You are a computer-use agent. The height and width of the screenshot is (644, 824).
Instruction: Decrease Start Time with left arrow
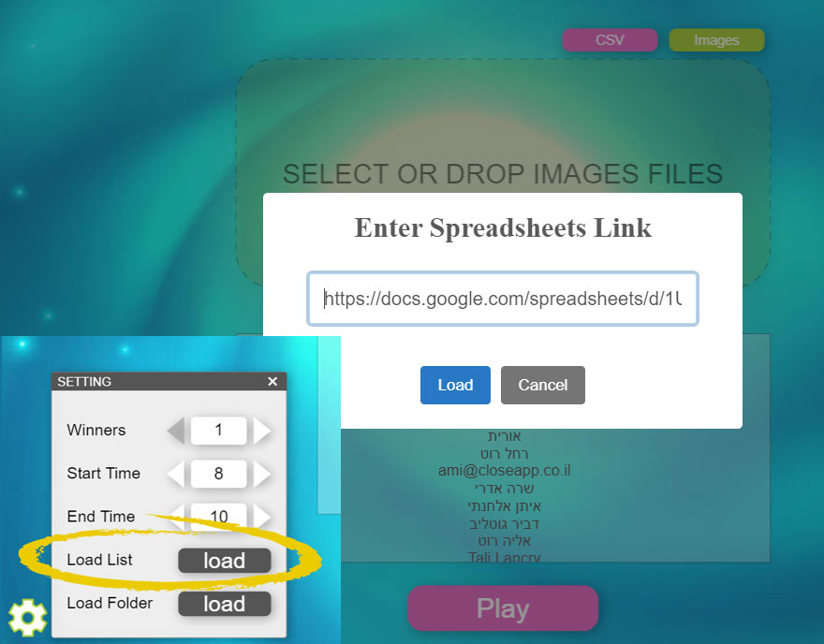tap(176, 474)
